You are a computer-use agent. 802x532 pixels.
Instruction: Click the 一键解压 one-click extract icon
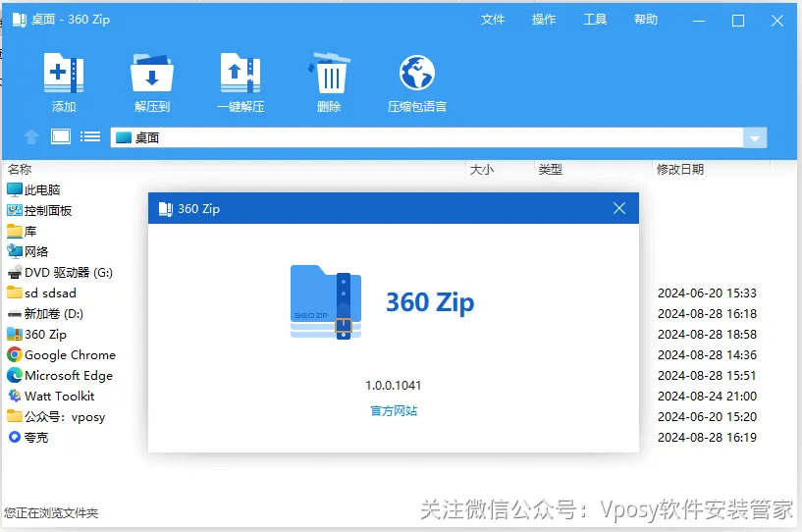pos(241,74)
